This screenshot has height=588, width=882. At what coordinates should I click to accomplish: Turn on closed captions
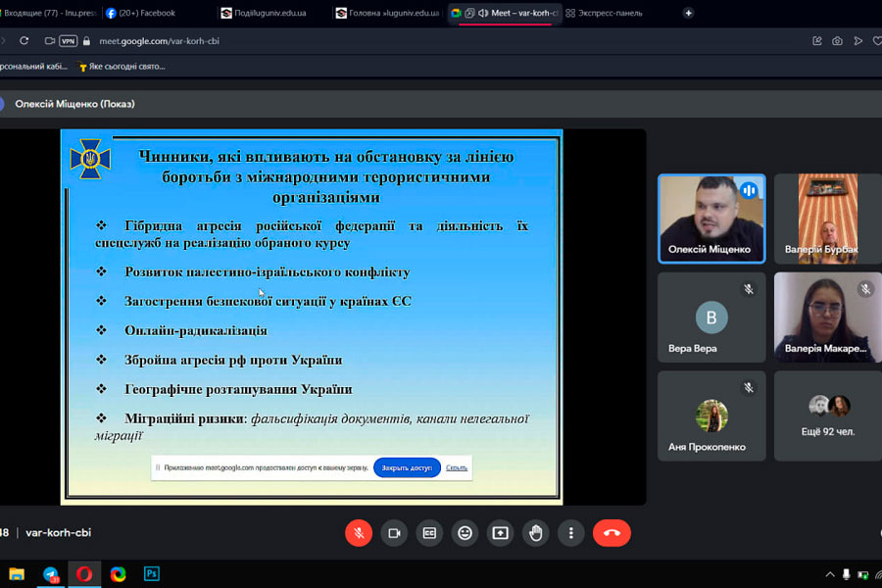click(x=429, y=533)
